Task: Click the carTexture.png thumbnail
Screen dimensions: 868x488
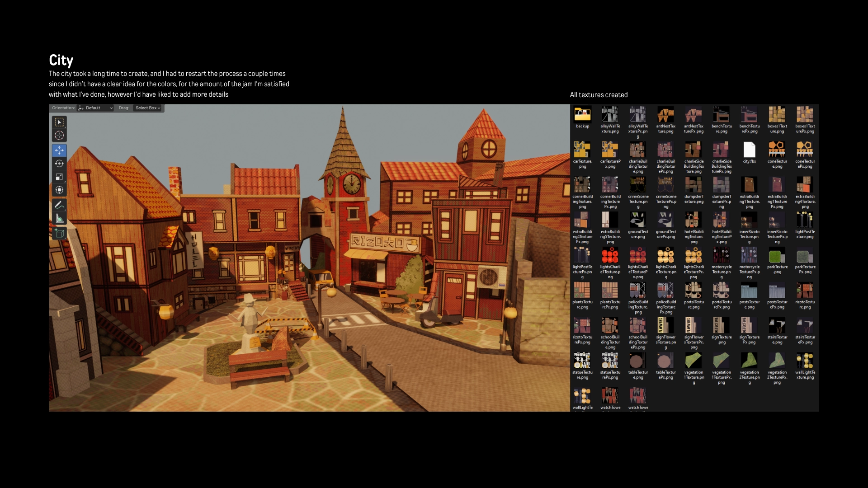Action: pyautogui.click(x=582, y=150)
